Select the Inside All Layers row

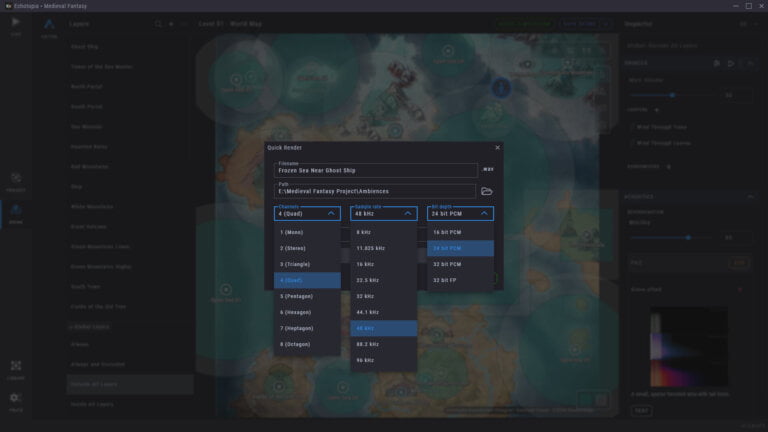click(x=130, y=405)
